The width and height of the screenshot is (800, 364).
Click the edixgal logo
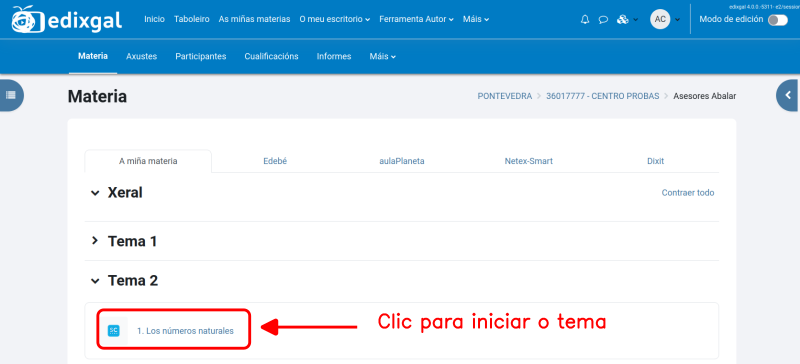pyautogui.click(x=67, y=19)
